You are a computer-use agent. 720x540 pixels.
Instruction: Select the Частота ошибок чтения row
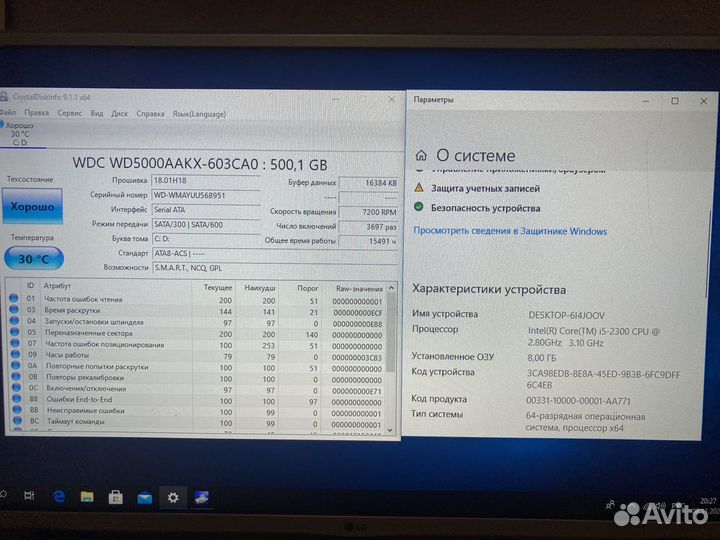[197, 300]
